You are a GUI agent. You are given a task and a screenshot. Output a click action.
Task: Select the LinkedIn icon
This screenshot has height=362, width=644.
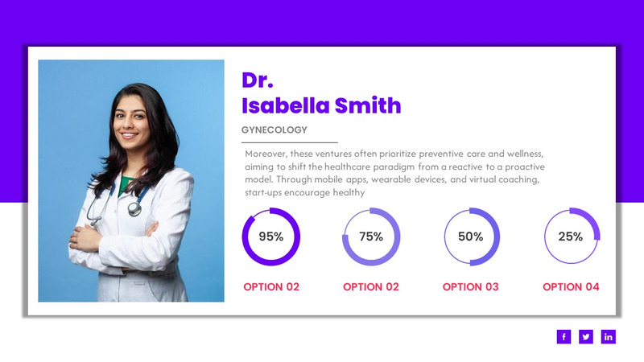click(609, 336)
